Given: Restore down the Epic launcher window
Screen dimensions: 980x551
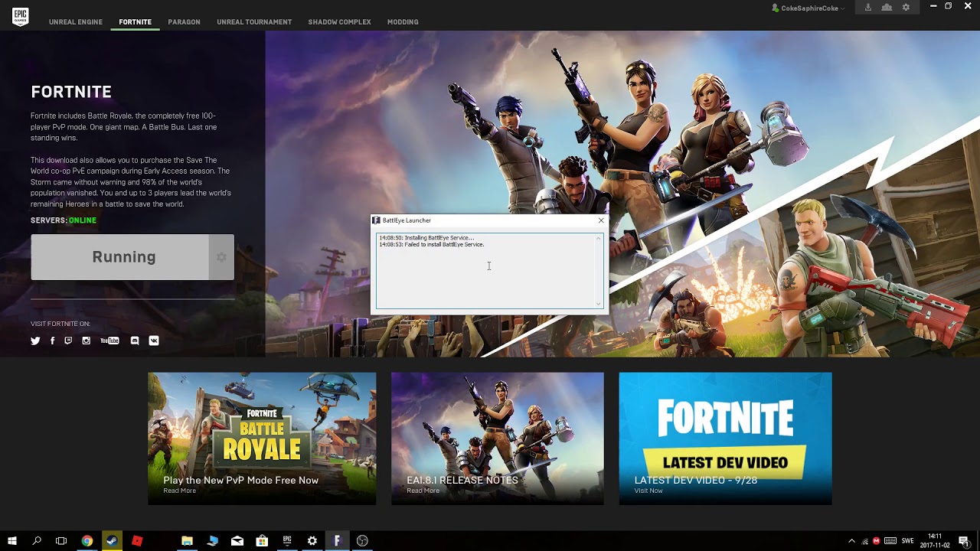Looking at the screenshot, I should pyautogui.click(x=948, y=6).
